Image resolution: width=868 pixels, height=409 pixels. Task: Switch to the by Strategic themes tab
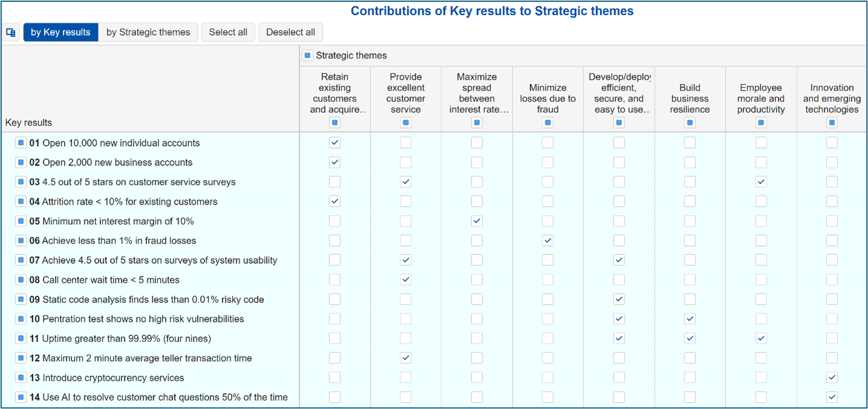(x=147, y=32)
